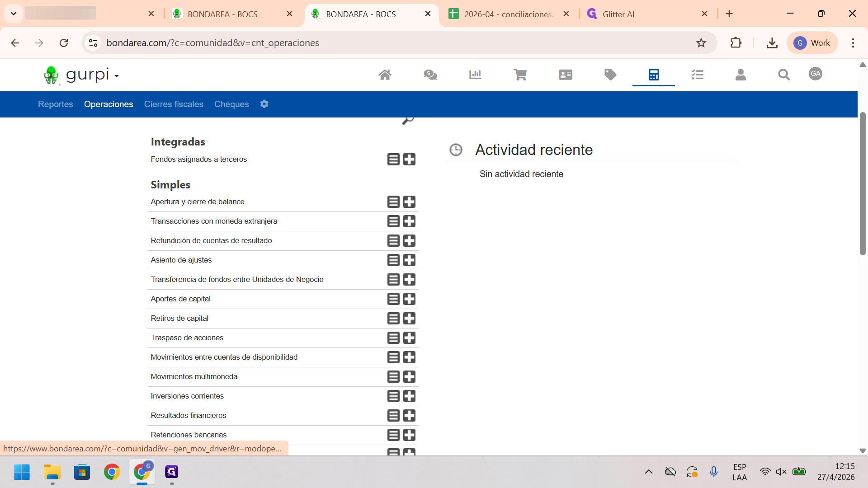Click Fondos asignados a terceros link

(x=199, y=159)
